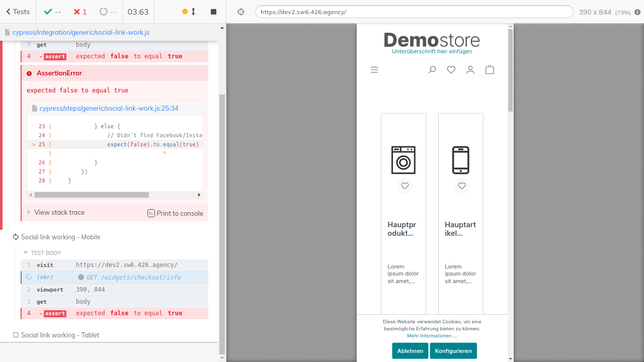Click the account user icon in the store

[x=470, y=70]
